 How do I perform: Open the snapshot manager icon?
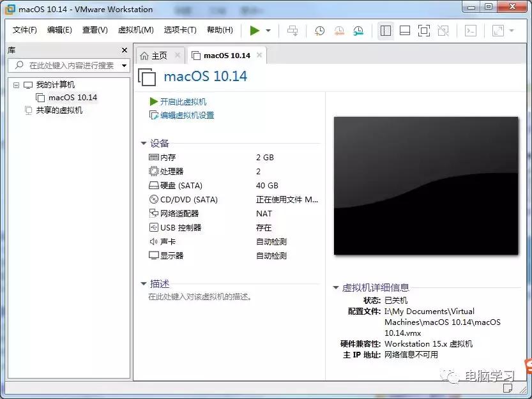click(x=358, y=31)
